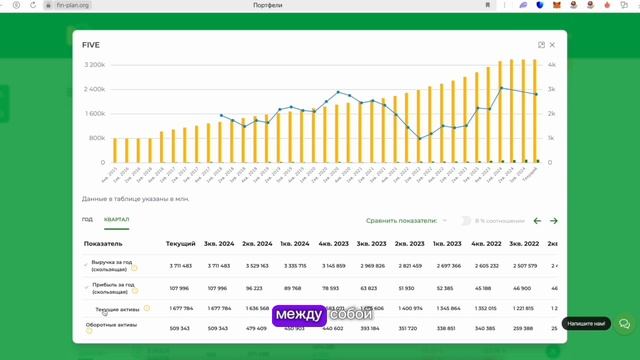Show earlier quarters with right arrow
The height and width of the screenshot is (360, 640).
(553, 221)
